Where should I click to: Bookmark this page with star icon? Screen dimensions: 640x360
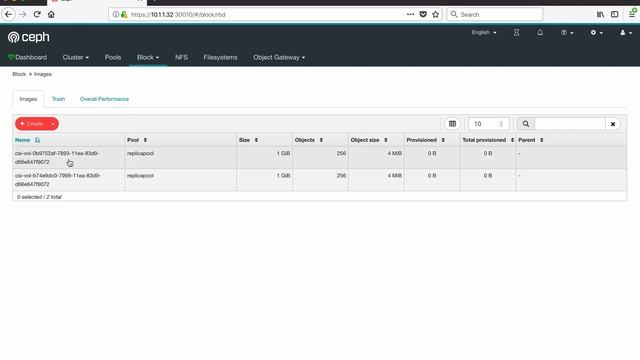coord(436,14)
